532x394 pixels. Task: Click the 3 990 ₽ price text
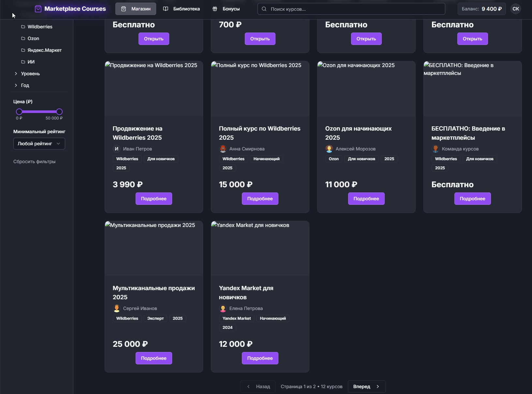pyautogui.click(x=128, y=184)
